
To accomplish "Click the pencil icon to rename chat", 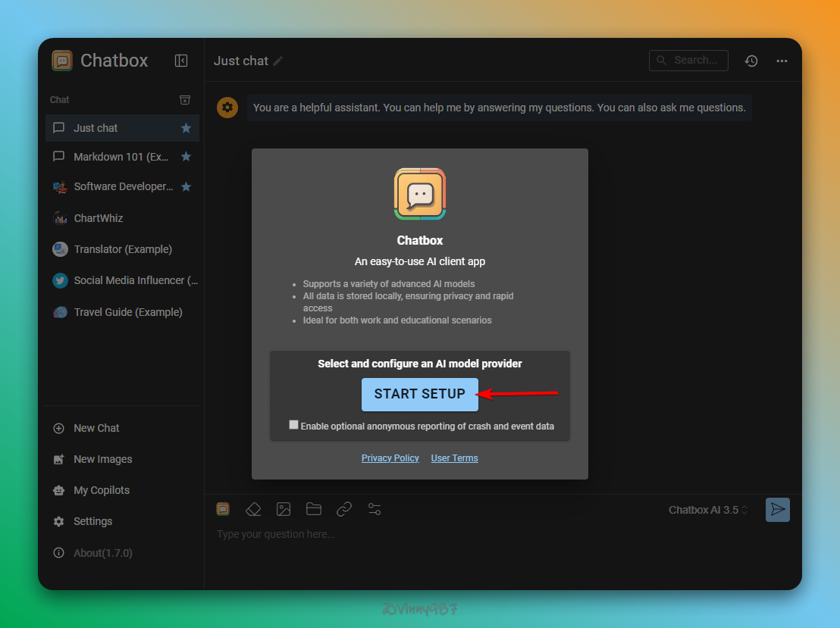I will point(278,61).
